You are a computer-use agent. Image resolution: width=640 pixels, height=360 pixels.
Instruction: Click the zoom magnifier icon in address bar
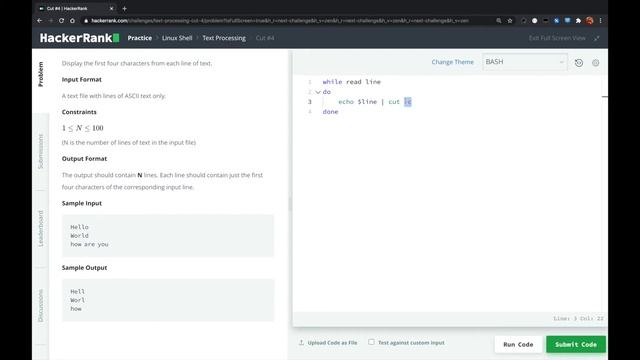[x=498, y=20]
